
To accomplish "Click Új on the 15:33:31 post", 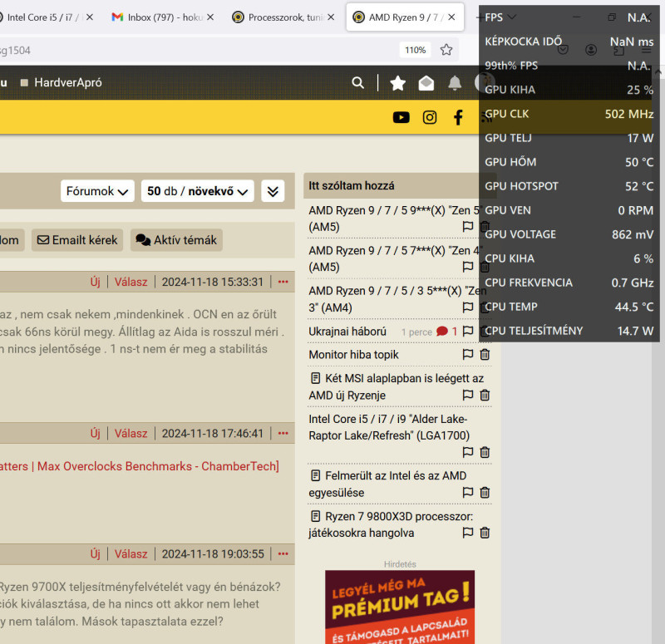I will point(96,282).
